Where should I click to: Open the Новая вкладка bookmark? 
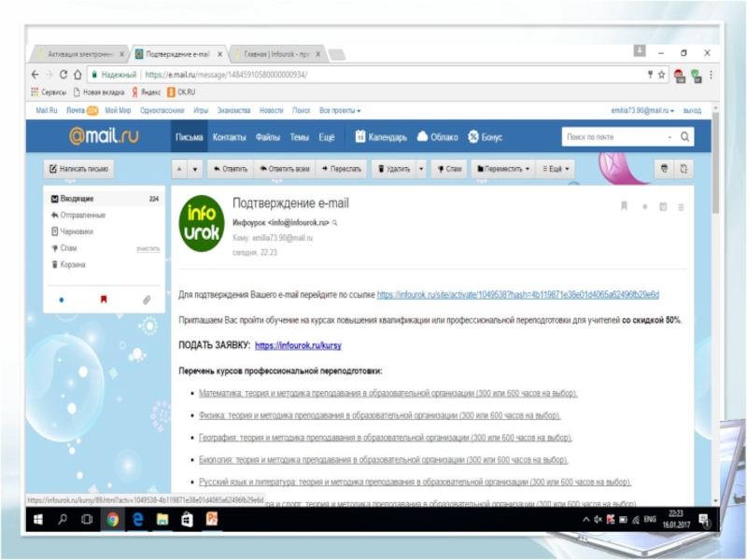coord(99,91)
